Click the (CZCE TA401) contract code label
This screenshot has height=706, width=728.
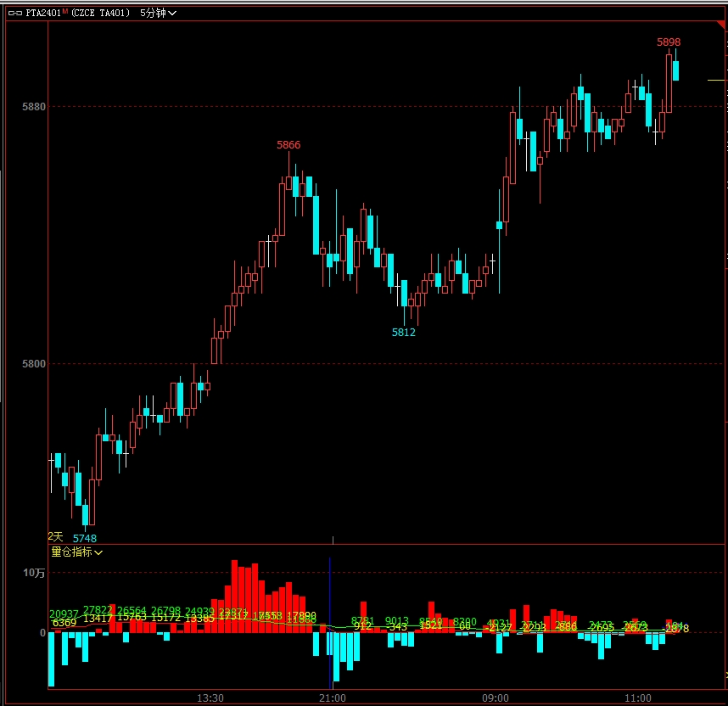click(101, 13)
